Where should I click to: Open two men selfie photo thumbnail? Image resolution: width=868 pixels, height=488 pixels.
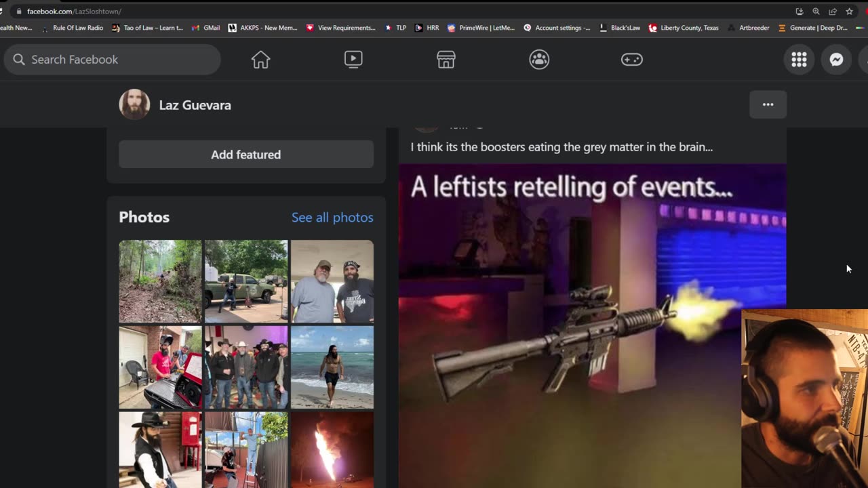click(332, 281)
